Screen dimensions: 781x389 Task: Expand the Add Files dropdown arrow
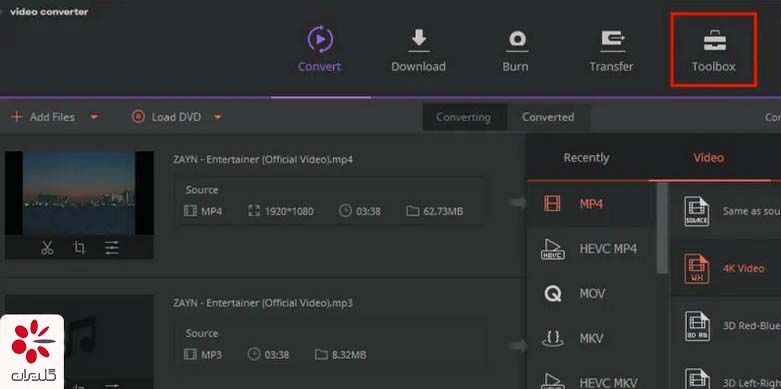click(x=94, y=118)
